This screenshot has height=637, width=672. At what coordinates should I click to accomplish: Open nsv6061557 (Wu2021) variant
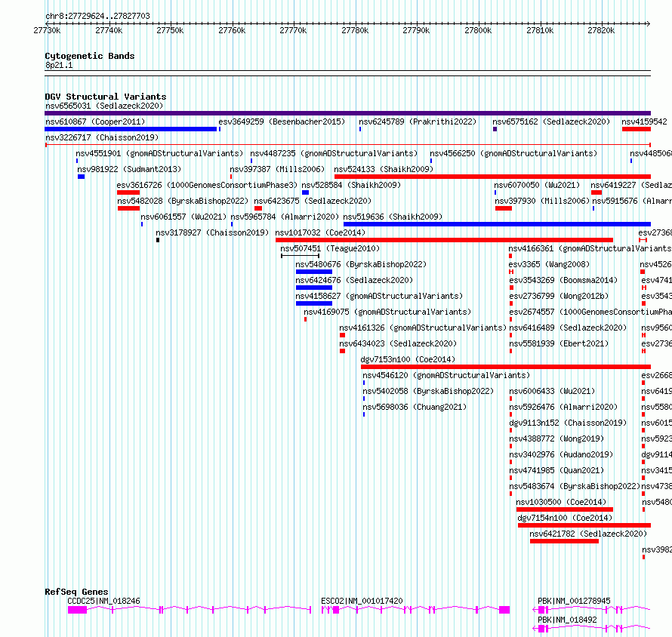coord(184,217)
